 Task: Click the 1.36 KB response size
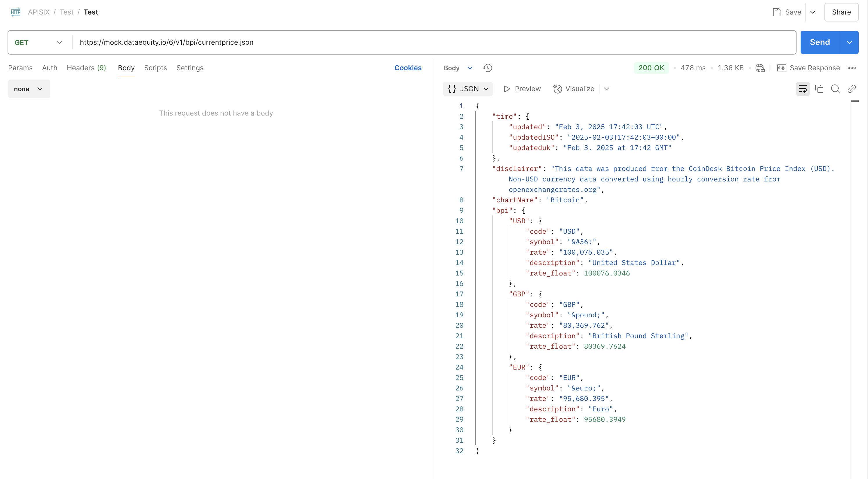point(731,68)
